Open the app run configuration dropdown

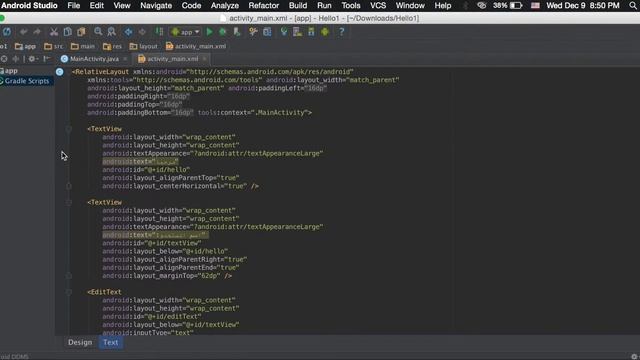(185, 32)
